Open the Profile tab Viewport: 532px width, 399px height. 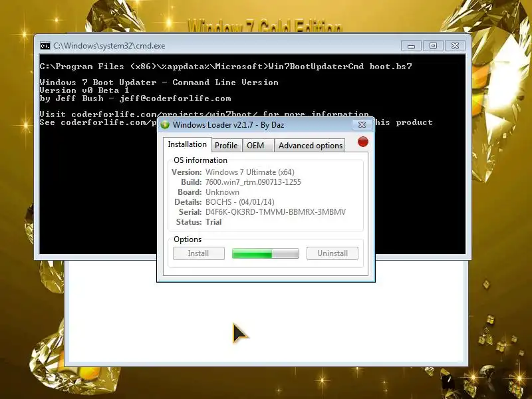pos(226,146)
